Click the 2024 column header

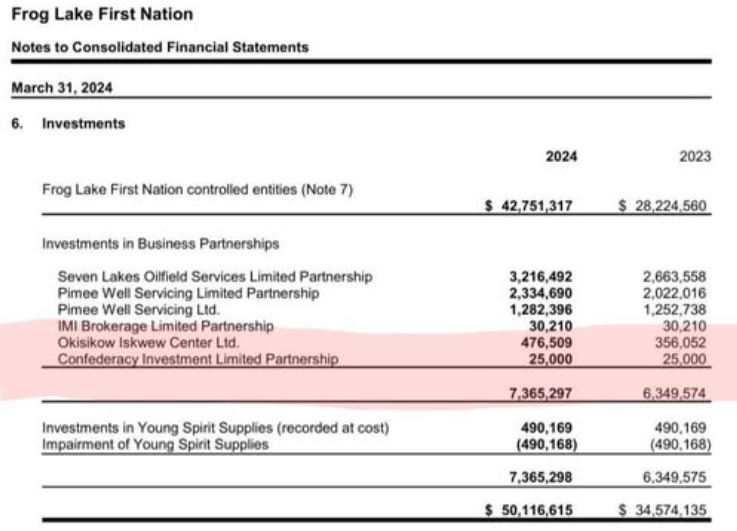tap(561, 157)
